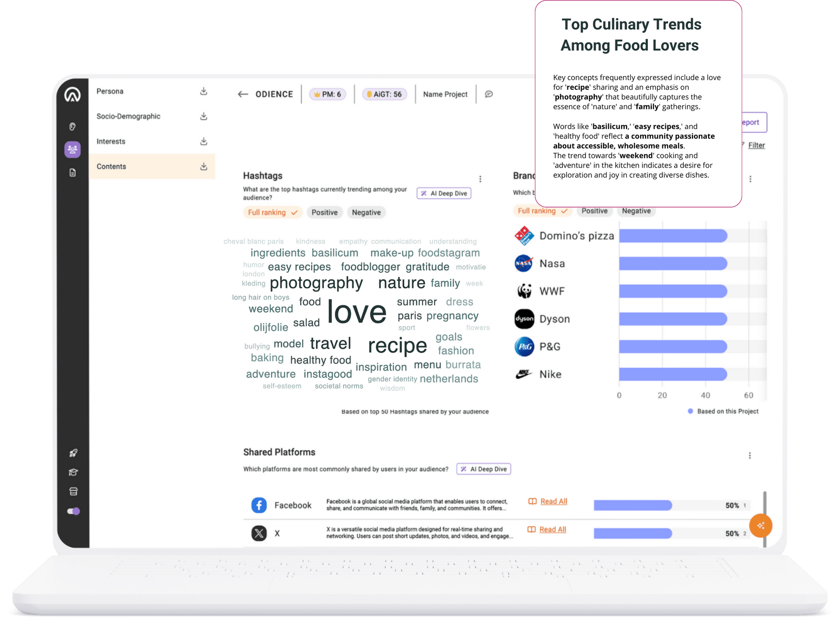Viewport: 840px width, 618px height.
Task: Click the Filter link
Action: tap(756, 145)
